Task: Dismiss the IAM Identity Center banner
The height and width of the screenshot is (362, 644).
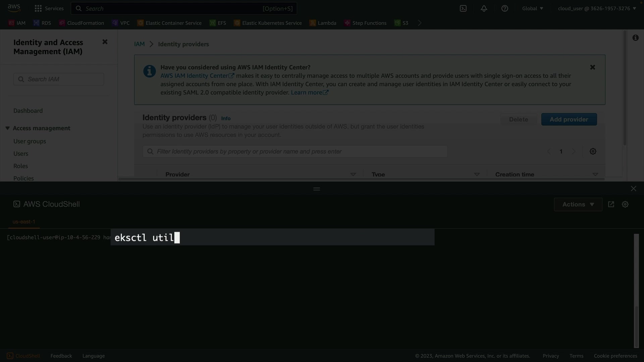Action: tap(592, 67)
